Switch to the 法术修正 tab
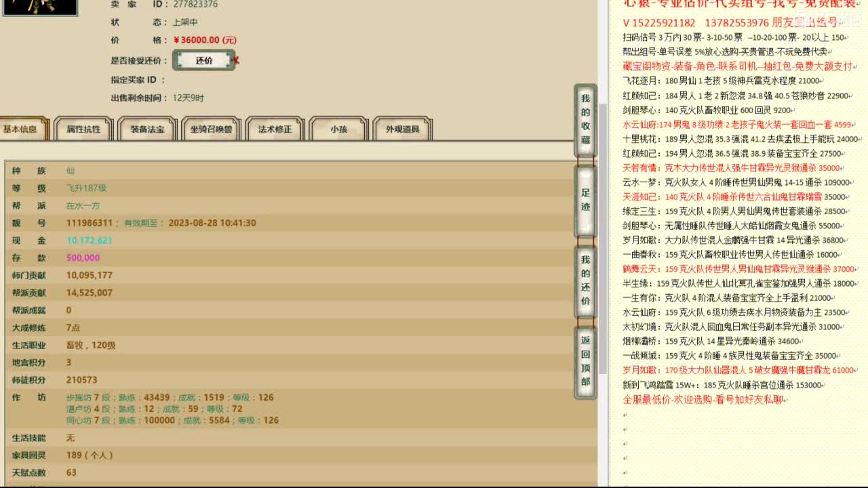Viewport: 868px width, 488px height. point(275,129)
